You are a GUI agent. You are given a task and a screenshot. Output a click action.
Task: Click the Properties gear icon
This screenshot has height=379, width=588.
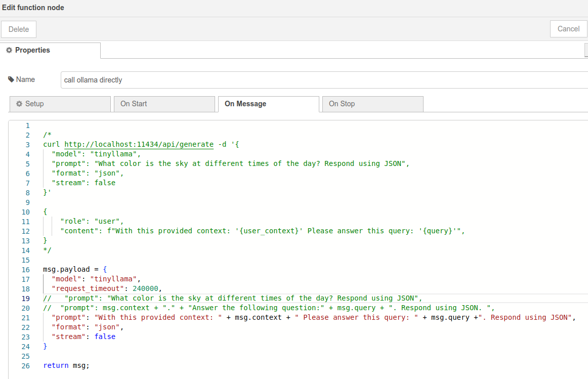(9, 50)
